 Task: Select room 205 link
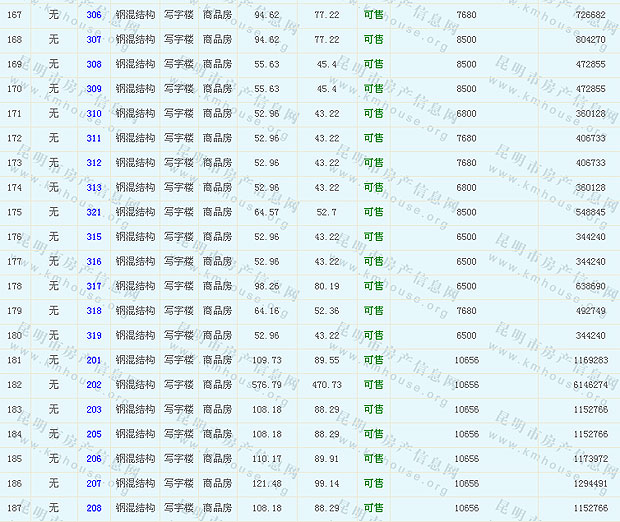[94, 434]
